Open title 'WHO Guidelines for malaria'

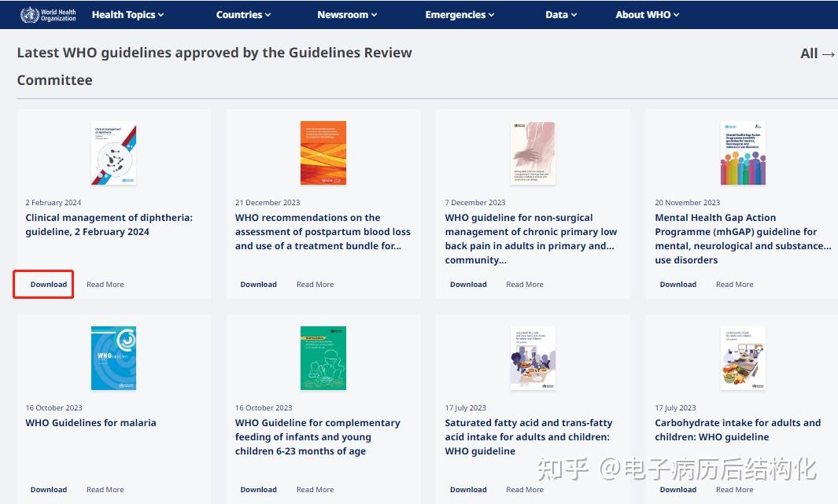tap(90, 423)
